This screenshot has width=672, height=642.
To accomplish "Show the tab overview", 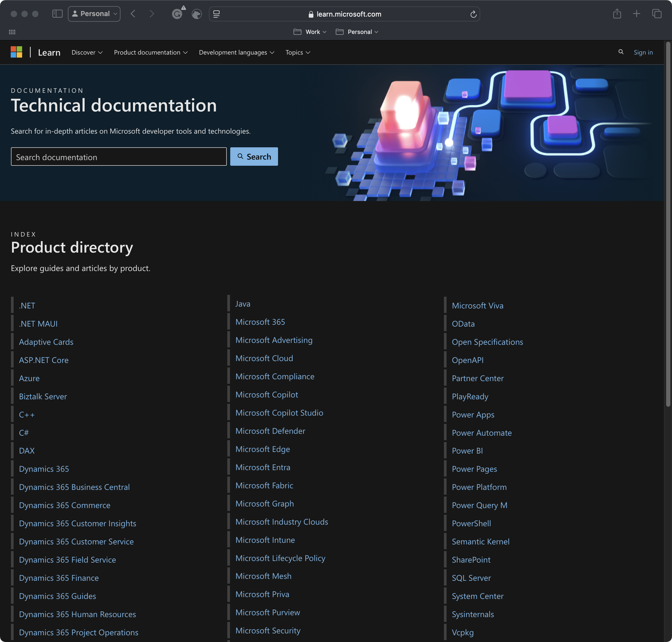I will [657, 14].
